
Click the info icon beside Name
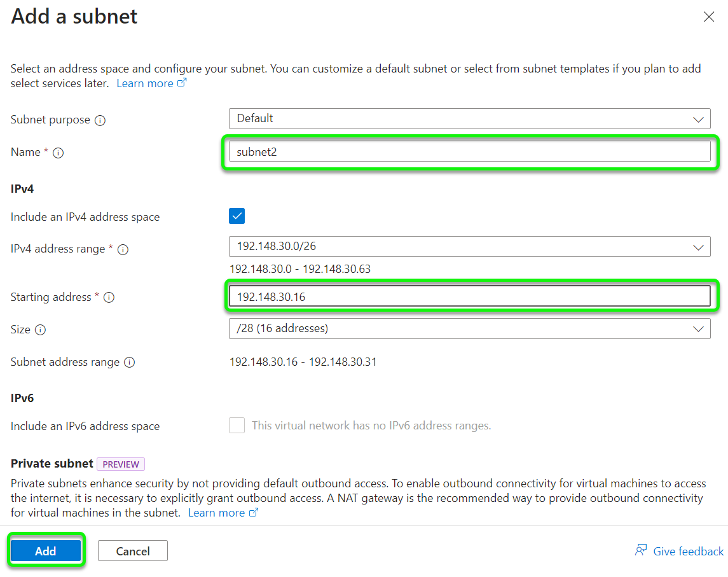click(x=58, y=153)
